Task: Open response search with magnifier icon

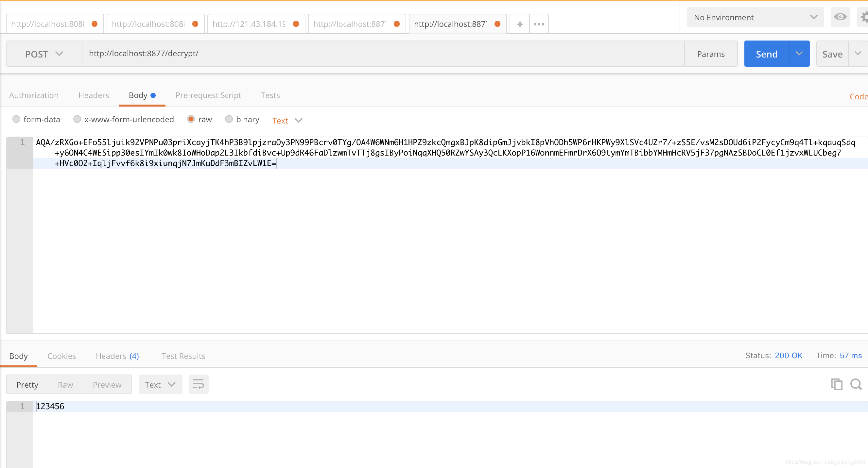Action: pyautogui.click(x=856, y=384)
